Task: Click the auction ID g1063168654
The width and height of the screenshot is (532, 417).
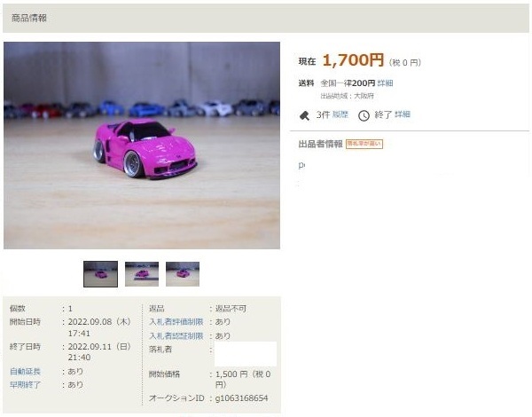Action: click(x=241, y=398)
